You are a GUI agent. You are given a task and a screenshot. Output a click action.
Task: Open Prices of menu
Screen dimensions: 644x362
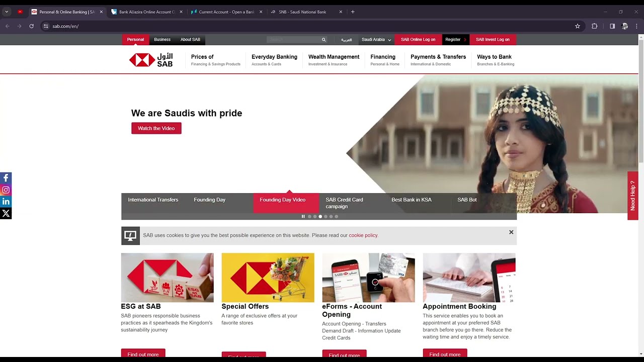(x=215, y=60)
